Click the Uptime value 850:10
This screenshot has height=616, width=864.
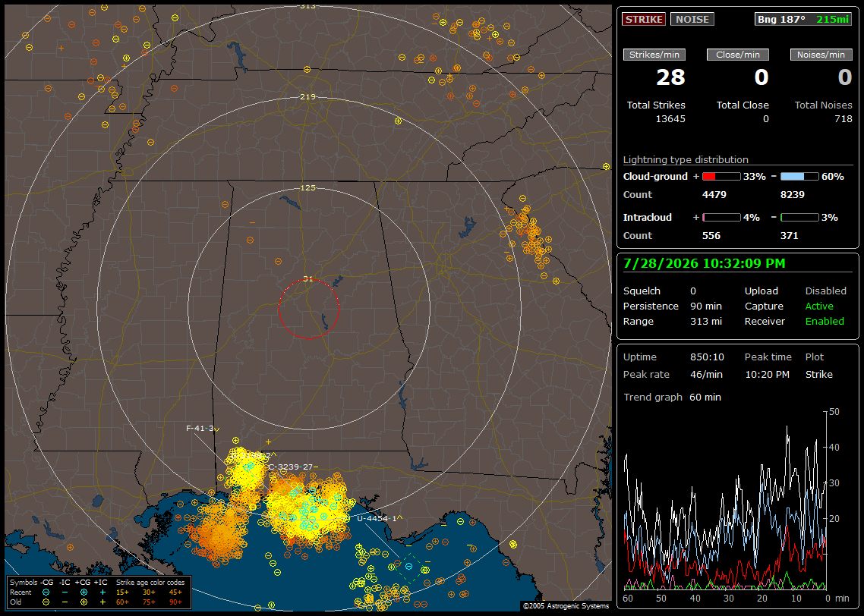coord(707,357)
